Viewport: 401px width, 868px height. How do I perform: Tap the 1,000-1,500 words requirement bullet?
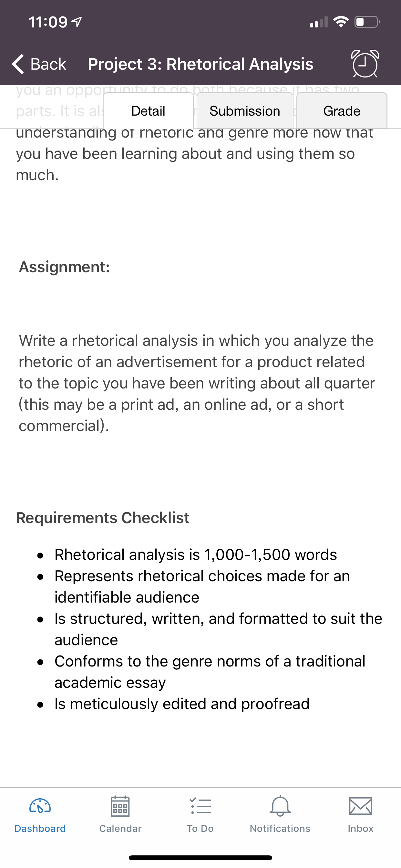tap(195, 555)
